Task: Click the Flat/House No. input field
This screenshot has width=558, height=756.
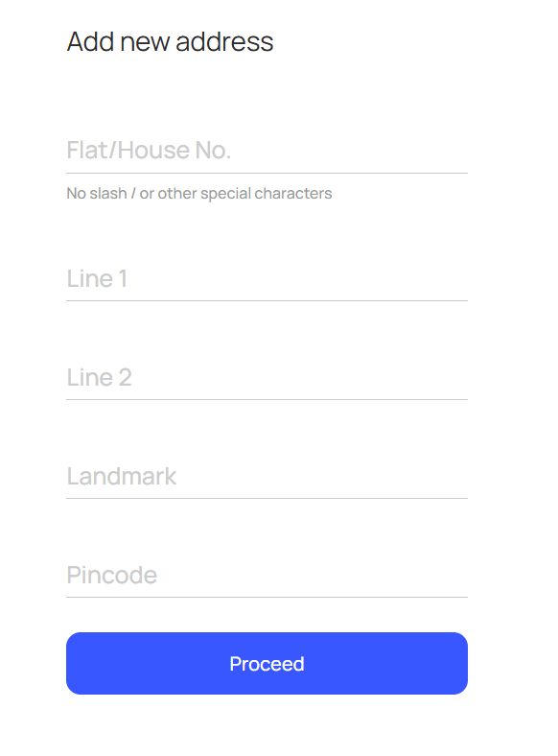Action: pyautogui.click(x=267, y=150)
